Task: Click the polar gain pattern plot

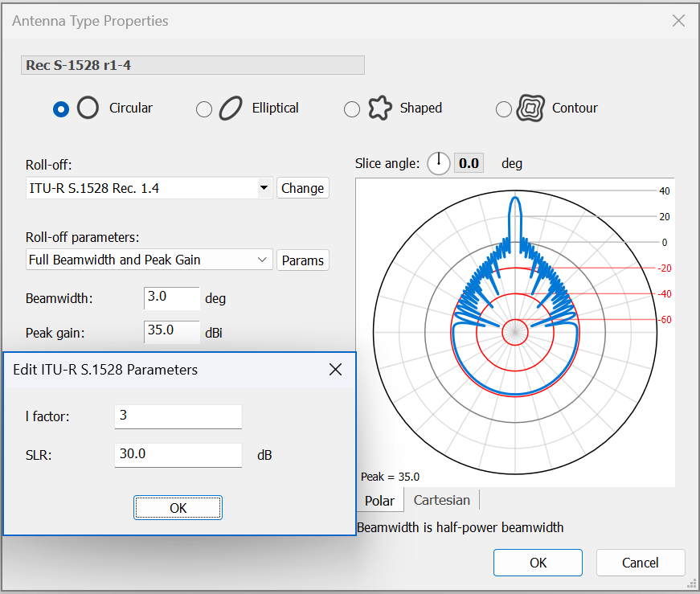Action: click(515, 332)
